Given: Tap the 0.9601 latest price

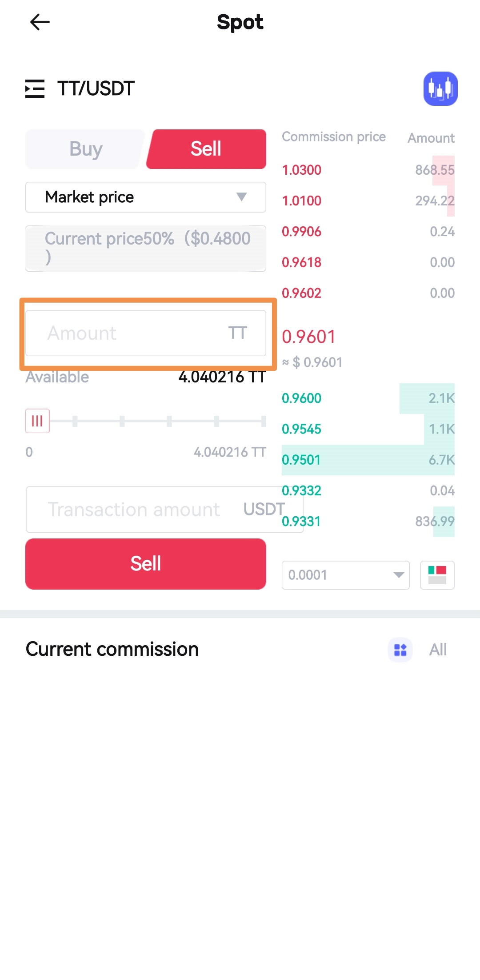Looking at the screenshot, I should tap(309, 337).
